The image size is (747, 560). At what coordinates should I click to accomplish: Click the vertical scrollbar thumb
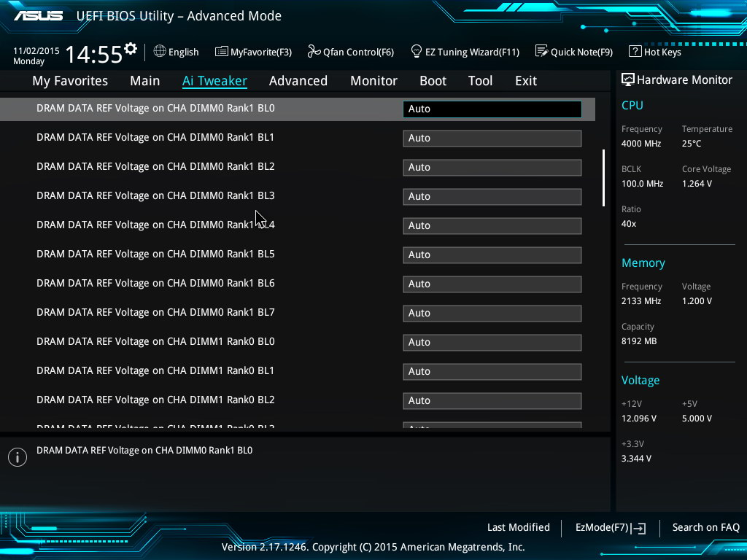[x=603, y=178]
